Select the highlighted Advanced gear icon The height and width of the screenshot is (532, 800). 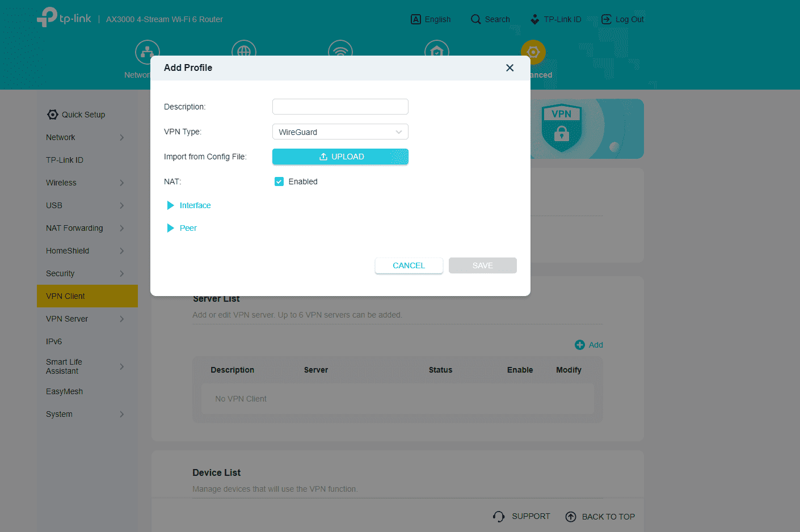click(533, 52)
